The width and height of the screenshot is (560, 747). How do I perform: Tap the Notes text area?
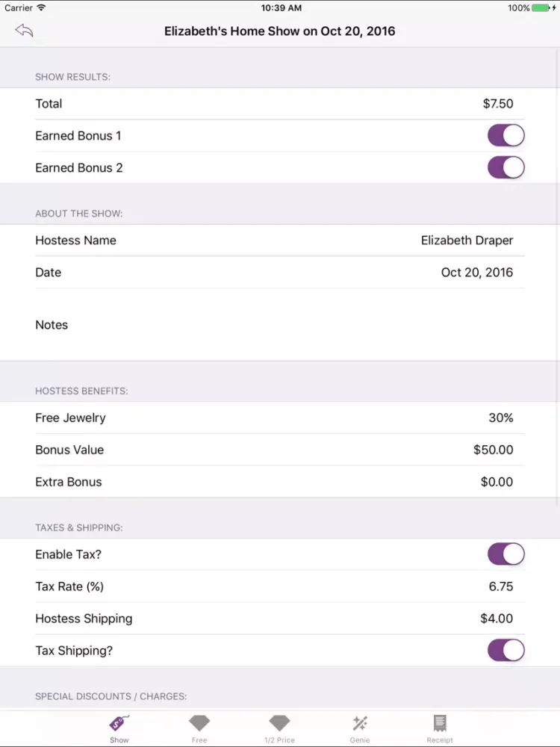(280, 324)
